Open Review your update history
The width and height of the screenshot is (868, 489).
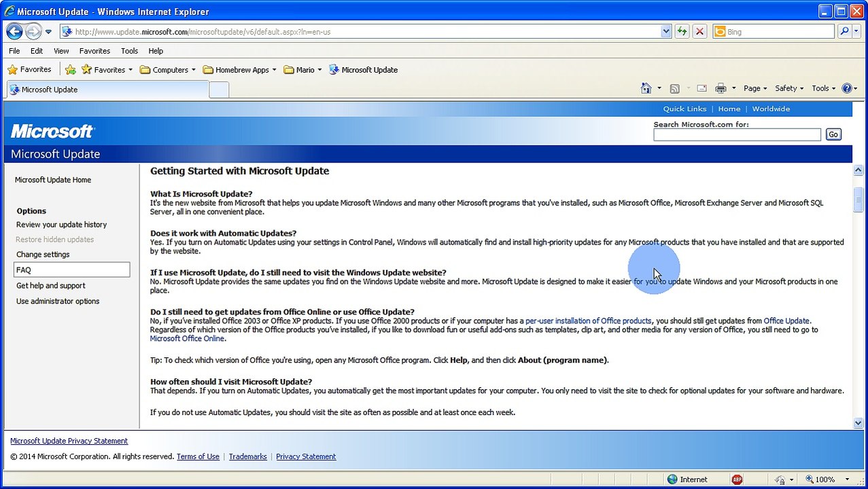pos(61,225)
